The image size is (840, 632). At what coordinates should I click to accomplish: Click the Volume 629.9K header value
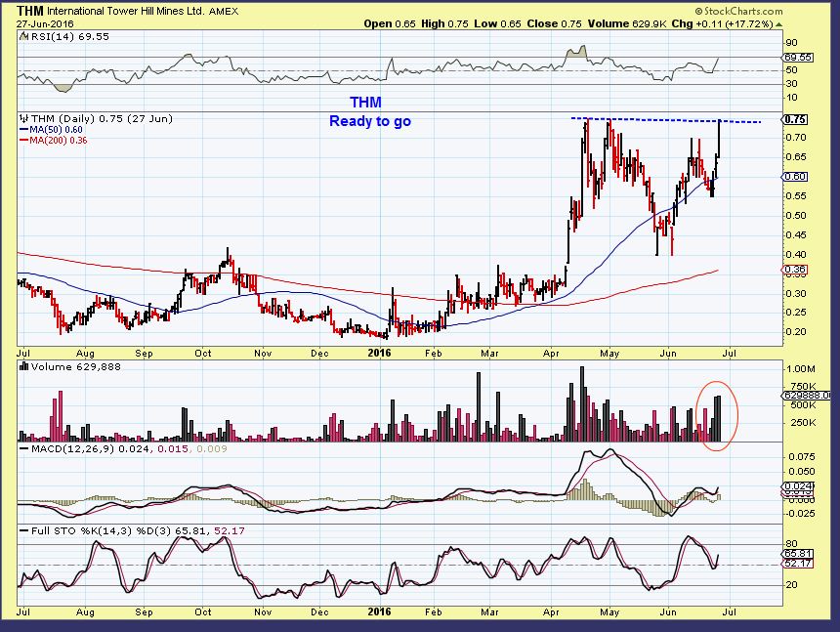[x=627, y=24]
